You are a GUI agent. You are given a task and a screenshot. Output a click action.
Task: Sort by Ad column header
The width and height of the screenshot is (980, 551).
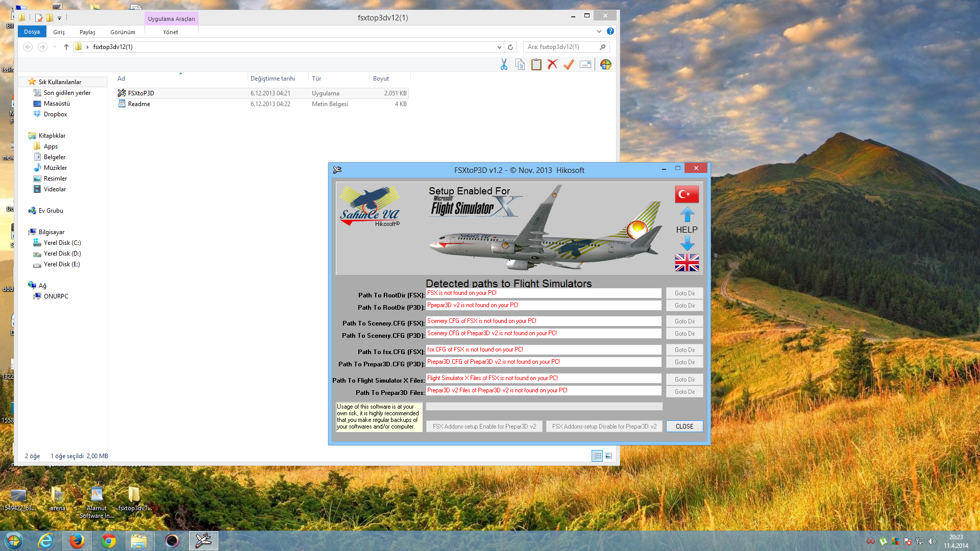click(x=181, y=79)
